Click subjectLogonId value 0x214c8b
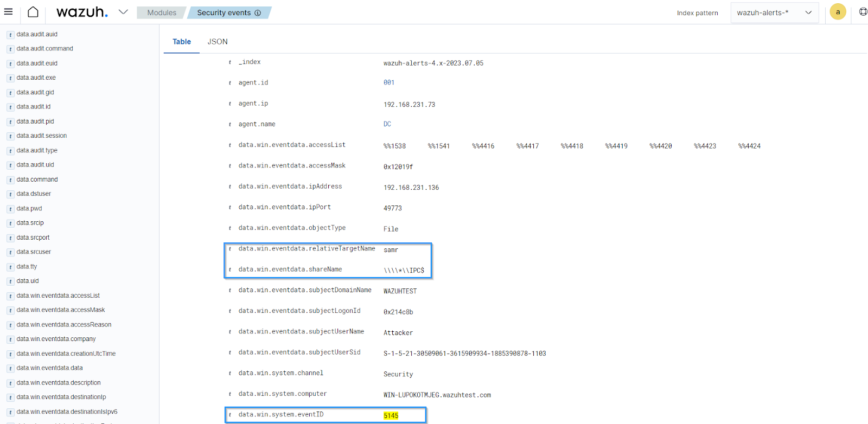Viewport: 868px width, 424px height. 398,312
